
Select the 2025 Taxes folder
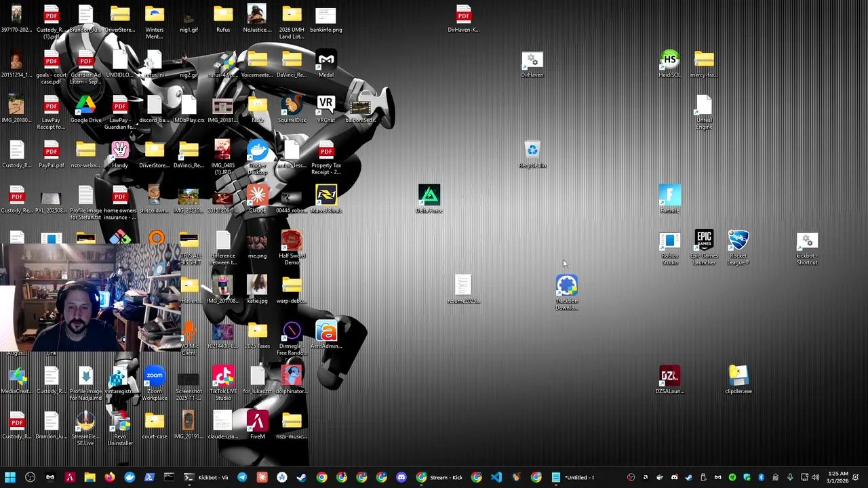(x=257, y=335)
